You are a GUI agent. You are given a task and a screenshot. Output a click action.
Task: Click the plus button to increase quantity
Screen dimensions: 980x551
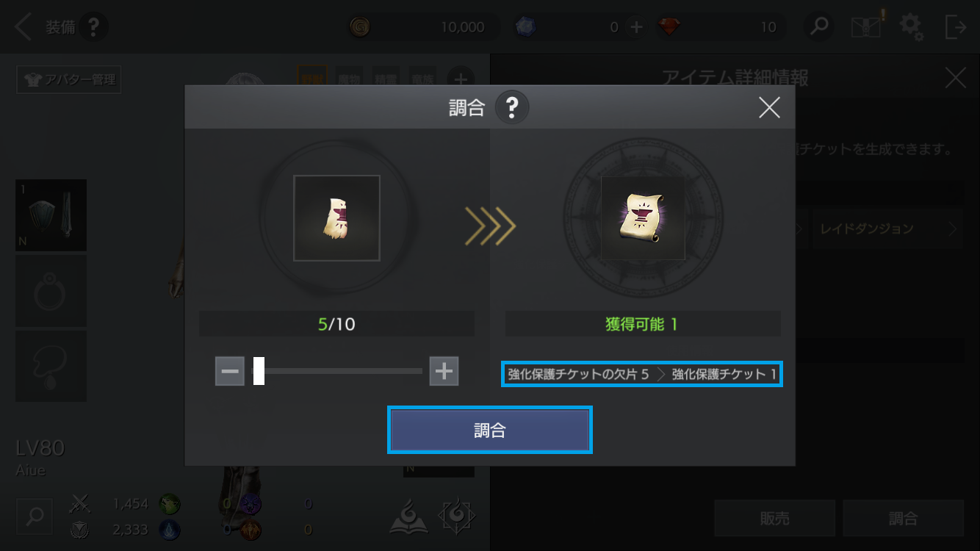pyautogui.click(x=444, y=371)
